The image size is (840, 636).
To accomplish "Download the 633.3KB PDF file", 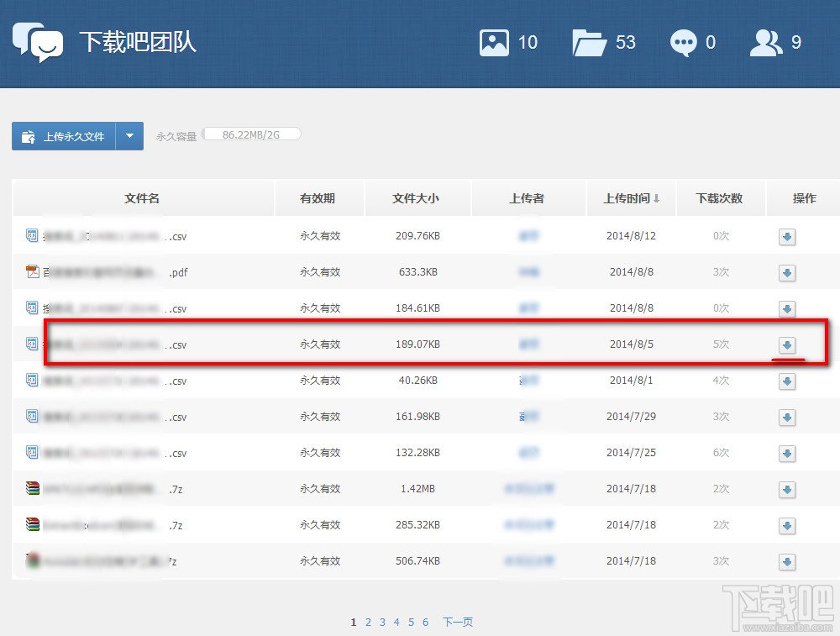I will [787, 273].
